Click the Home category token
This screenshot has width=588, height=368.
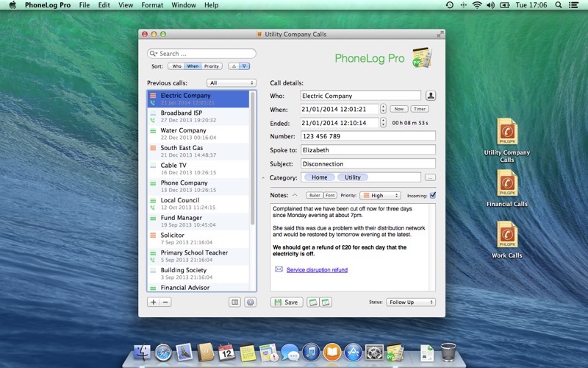[x=320, y=177]
